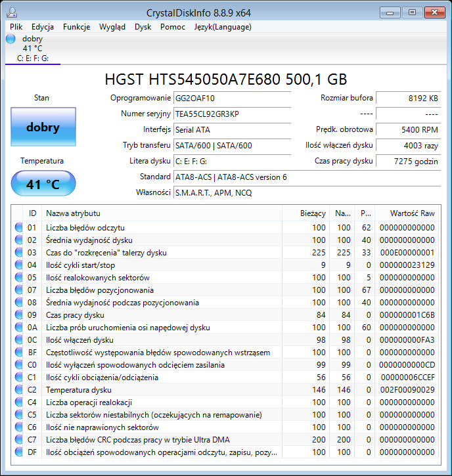This screenshot has width=452, height=476.
Task: Click the interface field 'Serial ATA'
Action: tap(233, 130)
